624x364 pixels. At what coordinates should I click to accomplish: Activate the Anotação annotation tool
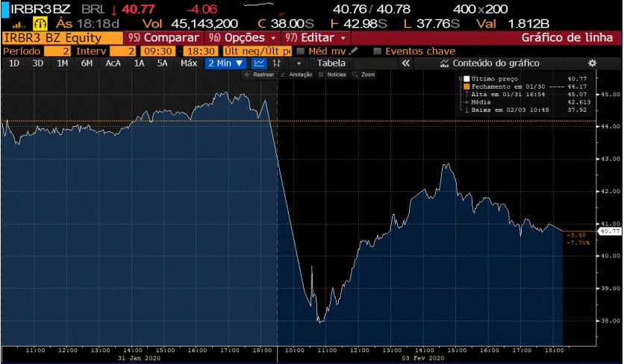(297, 75)
